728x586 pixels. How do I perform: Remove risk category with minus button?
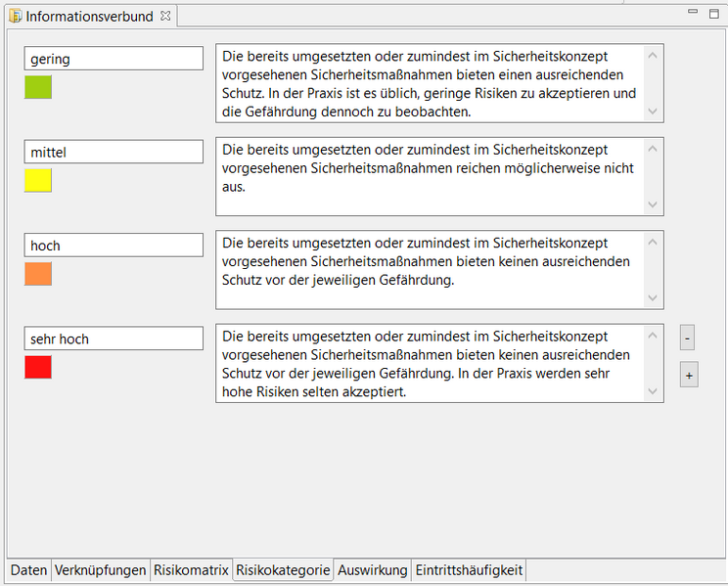point(687,338)
